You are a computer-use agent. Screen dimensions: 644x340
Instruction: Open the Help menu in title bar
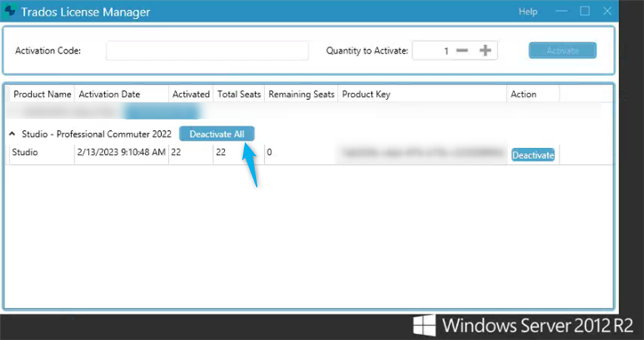click(528, 12)
